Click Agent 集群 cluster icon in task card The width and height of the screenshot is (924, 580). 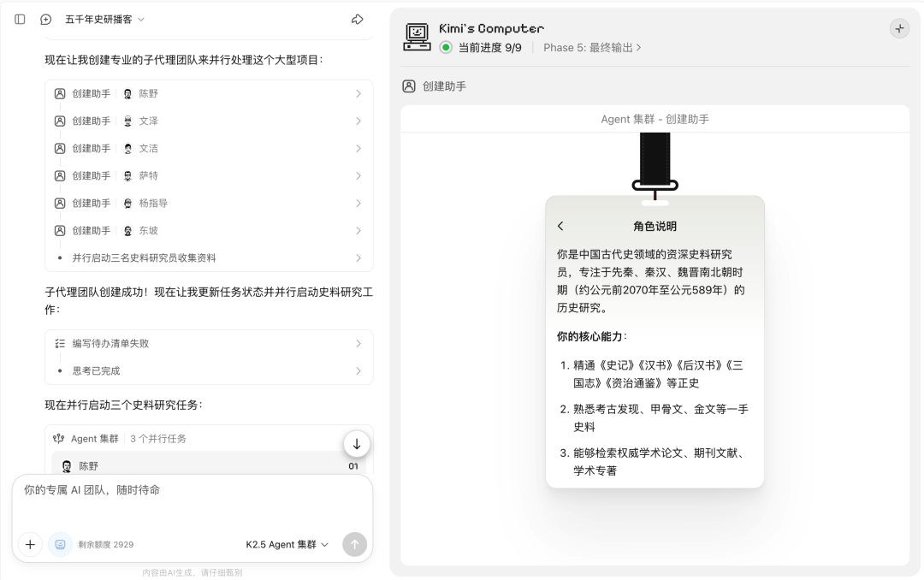(58, 439)
